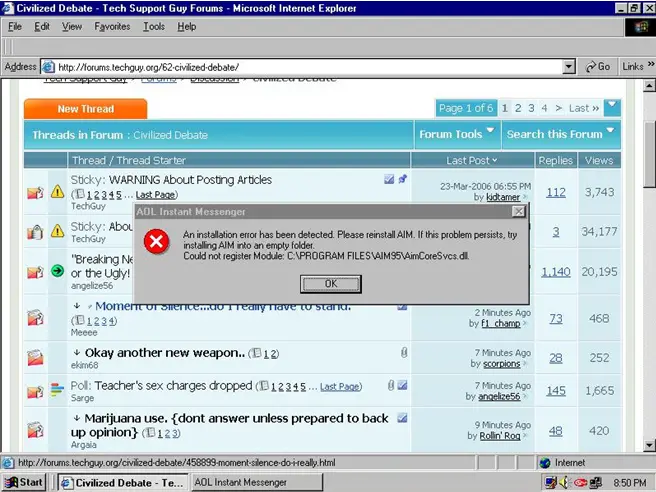Open the page jump dropdown arrow
The image size is (656, 492).
coord(612,108)
